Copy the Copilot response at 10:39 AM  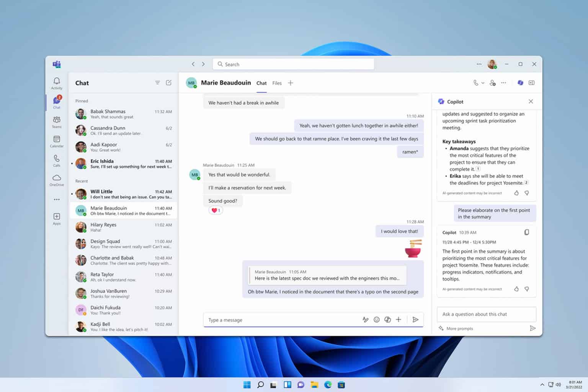click(527, 232)
